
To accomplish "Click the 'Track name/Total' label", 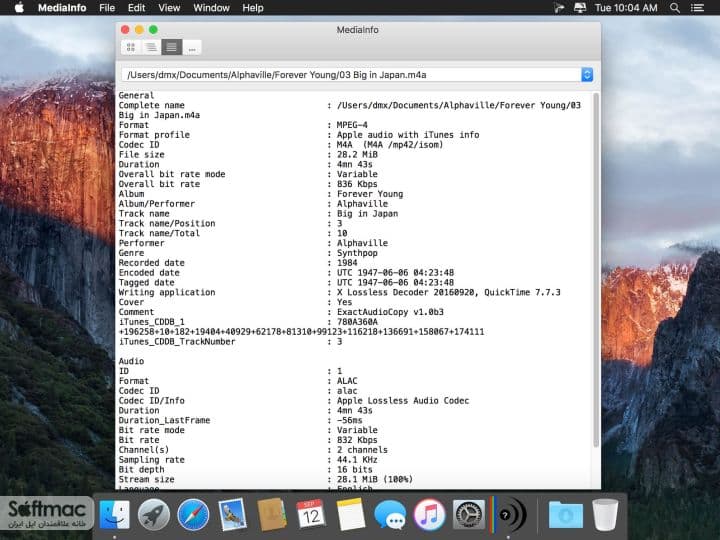I will pyautogui.click(x=159, y=233).
